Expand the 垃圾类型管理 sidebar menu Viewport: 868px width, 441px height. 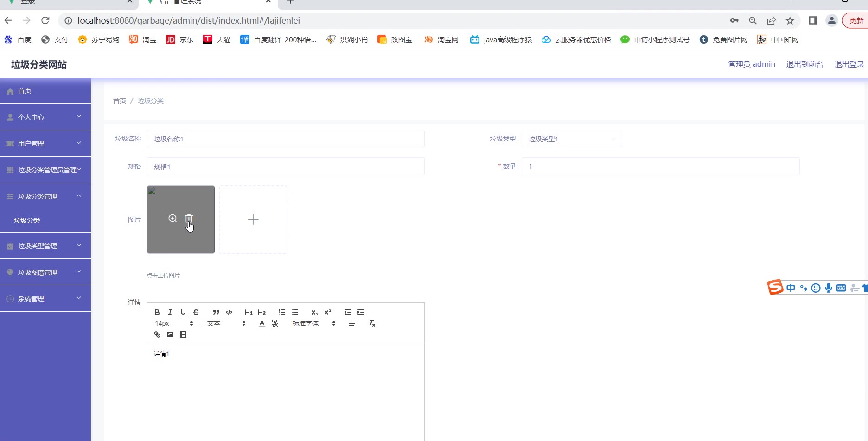45,246
